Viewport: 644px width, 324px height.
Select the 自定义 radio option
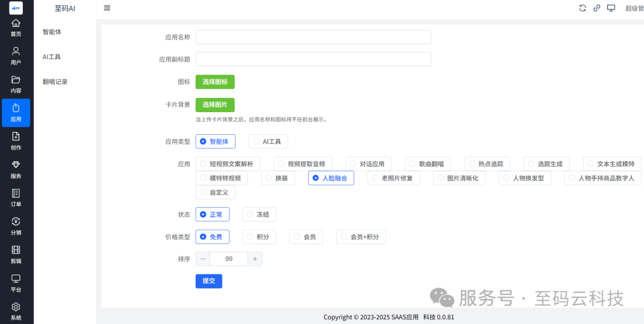click(x=216, y=192)
